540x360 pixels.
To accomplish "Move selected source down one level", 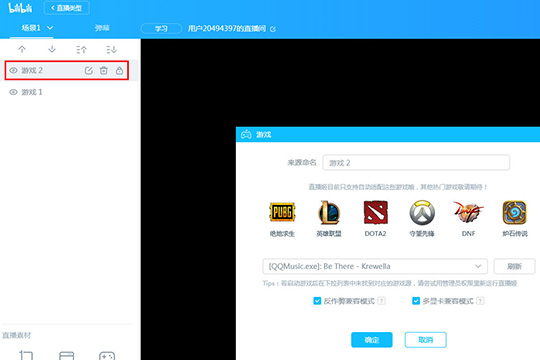I will (x=52, y=49).
